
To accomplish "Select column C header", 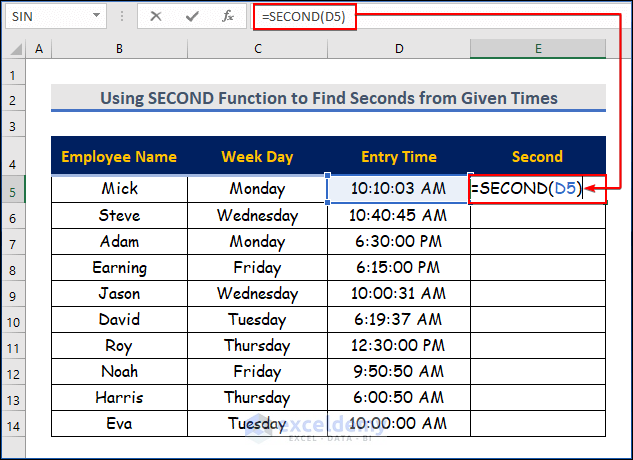I will coord(258,49).
